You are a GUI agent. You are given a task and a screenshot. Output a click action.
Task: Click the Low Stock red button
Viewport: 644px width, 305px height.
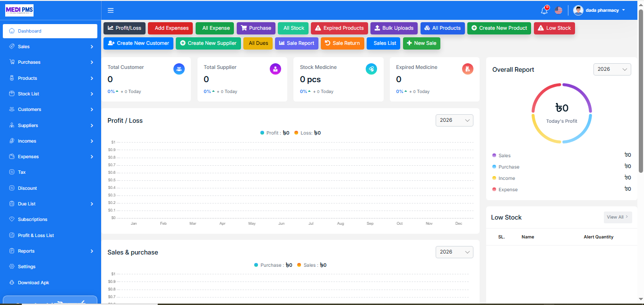coord(554,28)
